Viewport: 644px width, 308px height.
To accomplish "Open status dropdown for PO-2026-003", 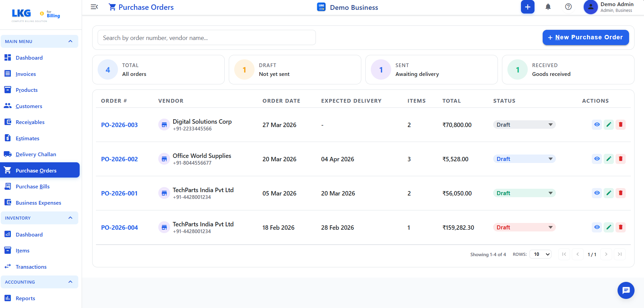I will tap(524, 125).
